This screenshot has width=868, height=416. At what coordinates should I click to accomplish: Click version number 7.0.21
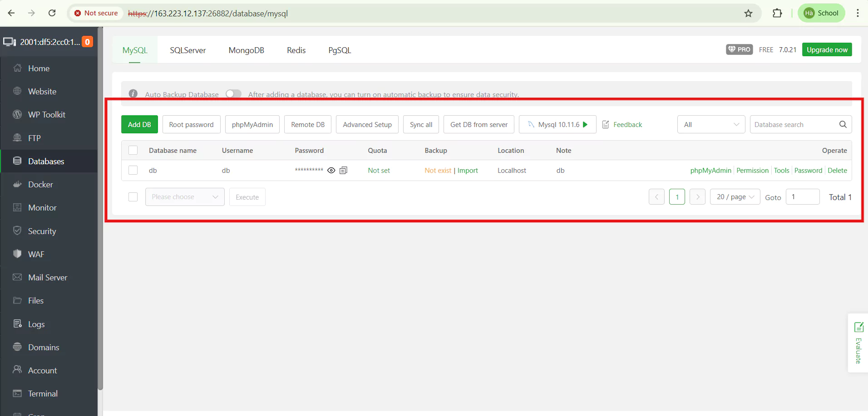click(788, 49)
